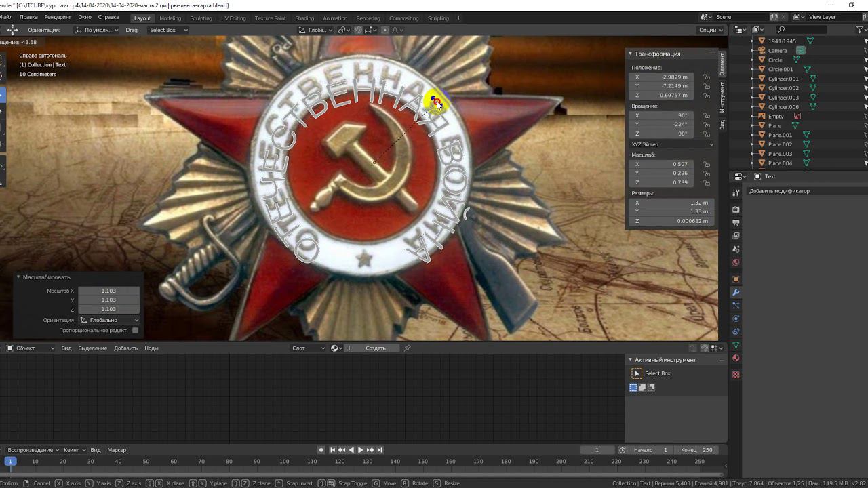The width and height of the screenshot is (868, 488).
Task: Open the Глоба. transform orientation dropdown
Action: click(315, 30)
